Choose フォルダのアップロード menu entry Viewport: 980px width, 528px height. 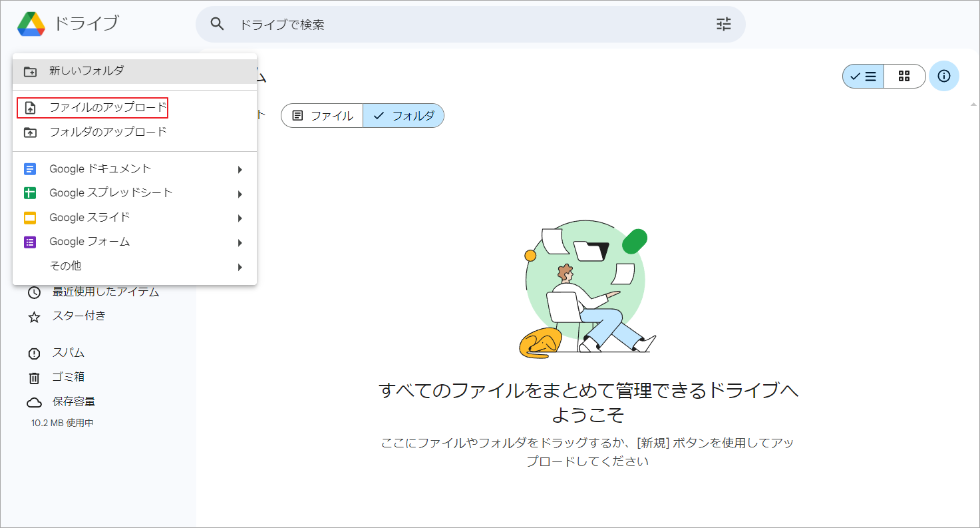click(x=134, y=132)
